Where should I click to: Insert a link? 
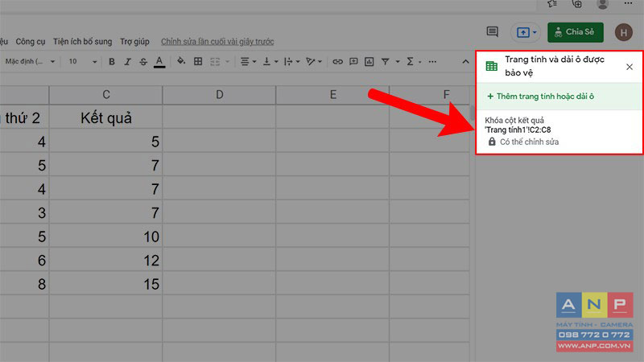point(337,62)
